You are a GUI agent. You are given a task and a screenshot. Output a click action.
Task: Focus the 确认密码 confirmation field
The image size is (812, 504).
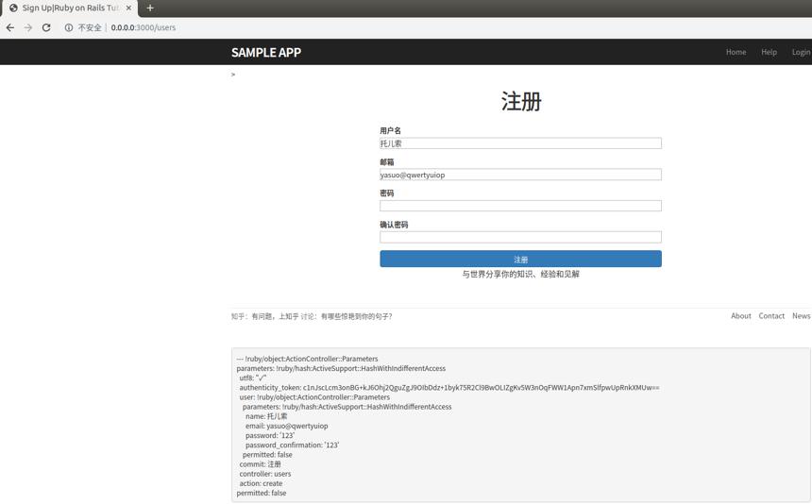[520, 237]
